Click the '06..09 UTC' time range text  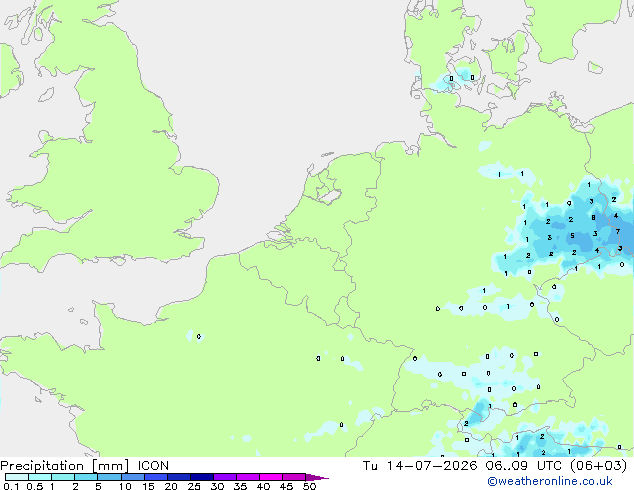tap(523, 466)
